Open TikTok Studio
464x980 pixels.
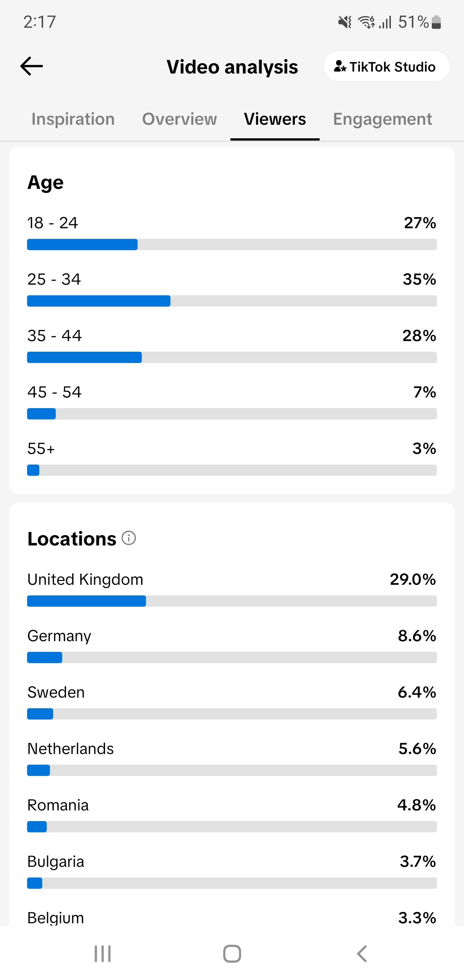(386, 67)
